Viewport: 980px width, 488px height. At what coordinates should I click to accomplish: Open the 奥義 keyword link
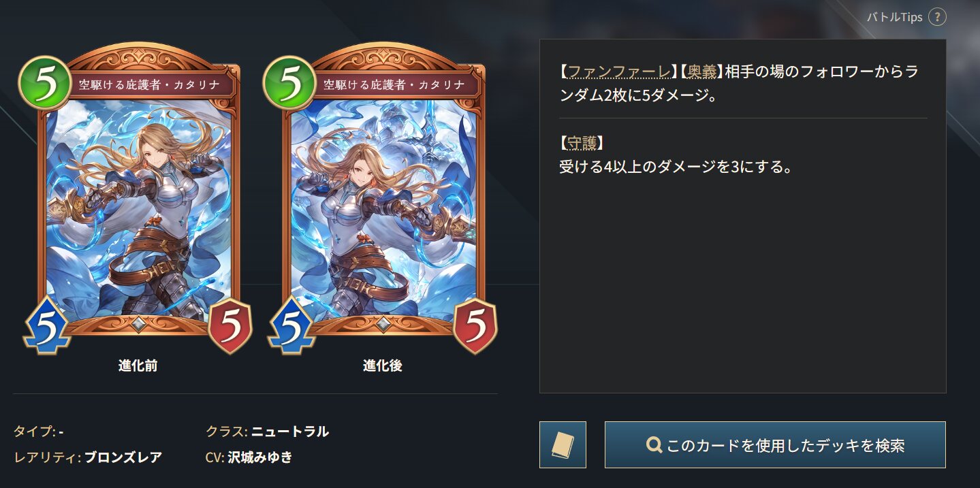(701, 71)
